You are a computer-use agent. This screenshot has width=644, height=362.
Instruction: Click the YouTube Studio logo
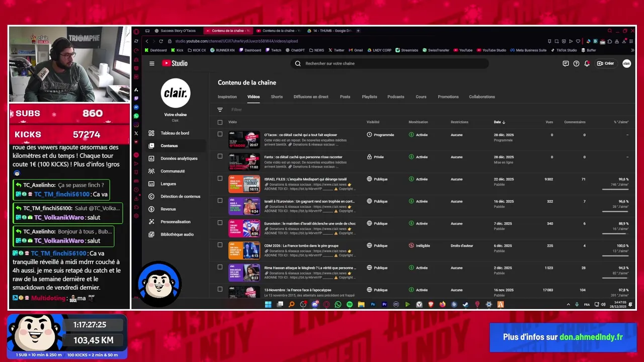pos(175,63)
